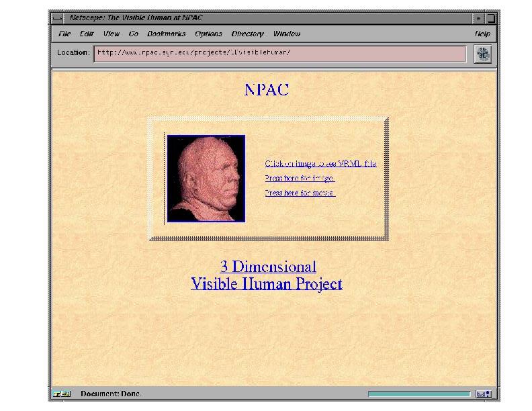
Task: Open the 'Visible Human Project' link
Action: (267, 283)
